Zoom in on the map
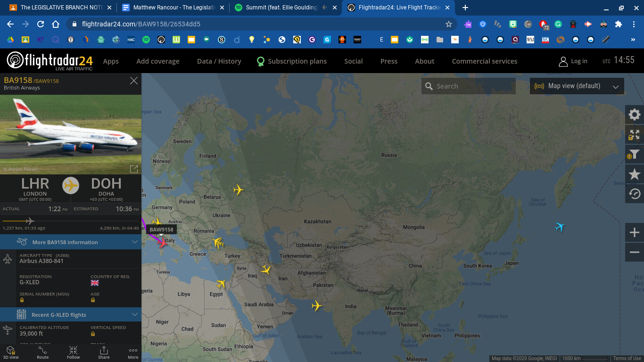The width and height of the screenshot is (644, 362). coord(635,233)
